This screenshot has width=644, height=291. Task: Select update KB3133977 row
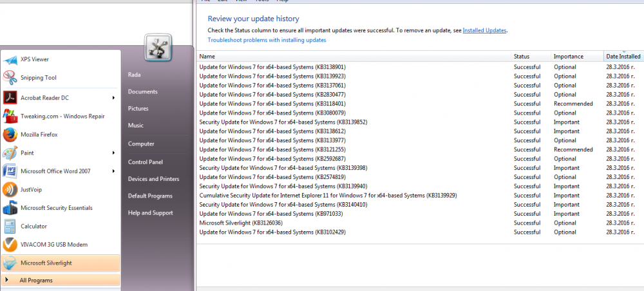(420, 140)
